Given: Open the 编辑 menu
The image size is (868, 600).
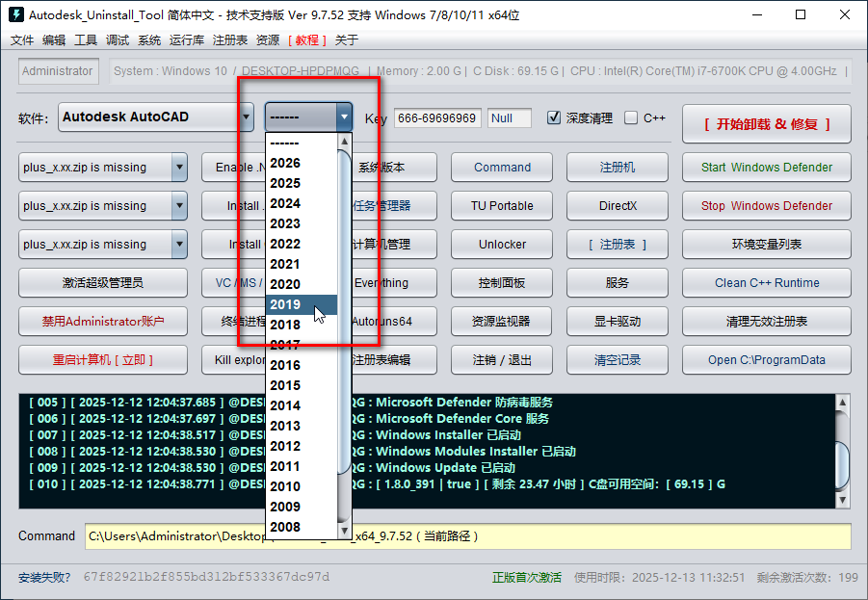Looking at the screenshot, I should tap(54, 39).
